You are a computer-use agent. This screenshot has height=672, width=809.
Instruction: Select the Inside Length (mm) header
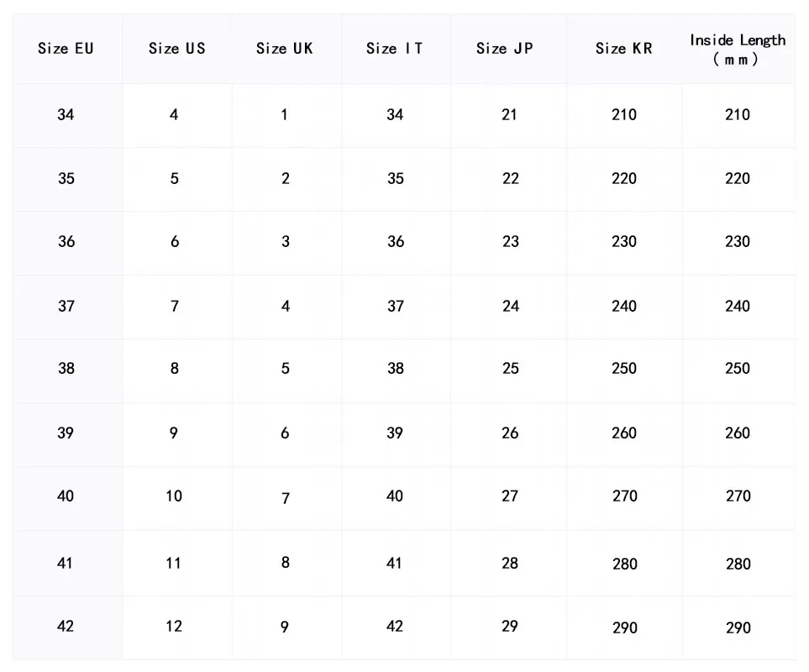[738, 50]
